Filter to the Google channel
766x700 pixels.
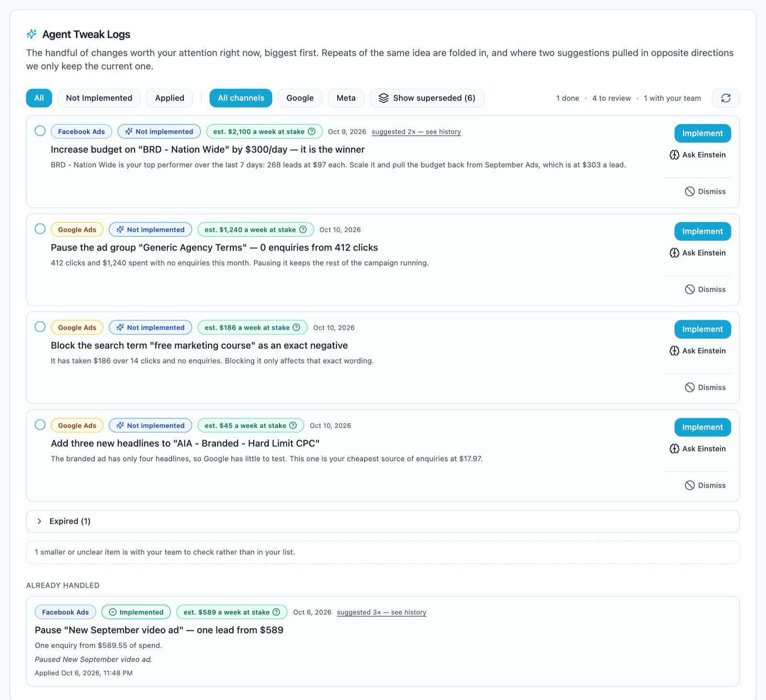coord(300,98)
